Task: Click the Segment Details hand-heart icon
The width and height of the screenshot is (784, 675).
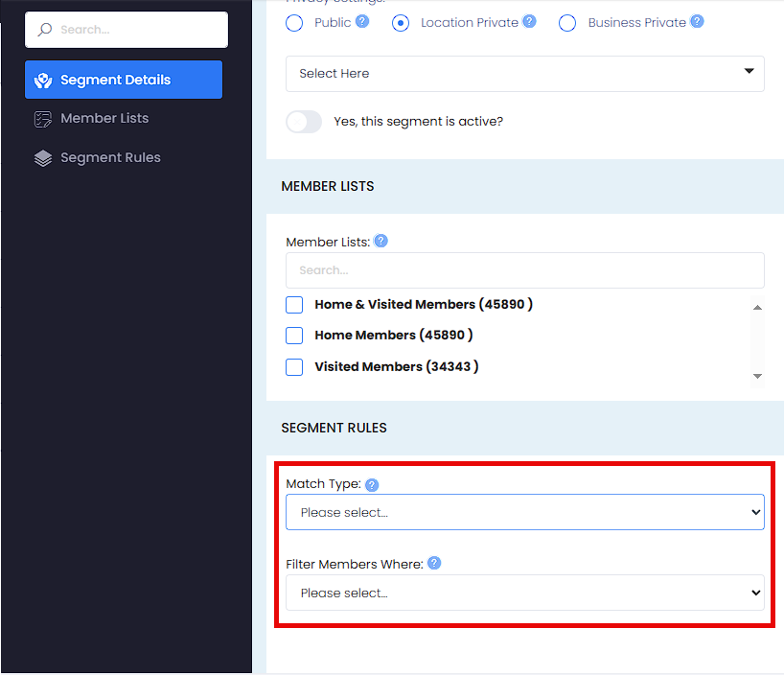Action: (x=43, y=80)
